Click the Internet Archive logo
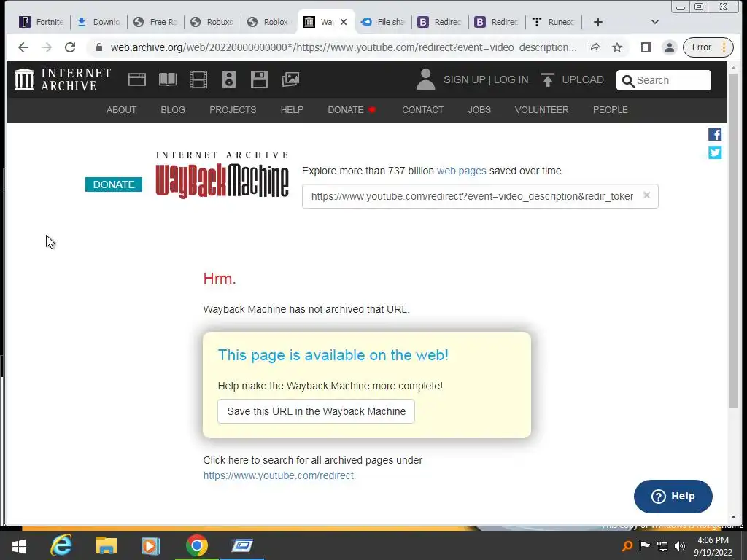 coord(63,79)
